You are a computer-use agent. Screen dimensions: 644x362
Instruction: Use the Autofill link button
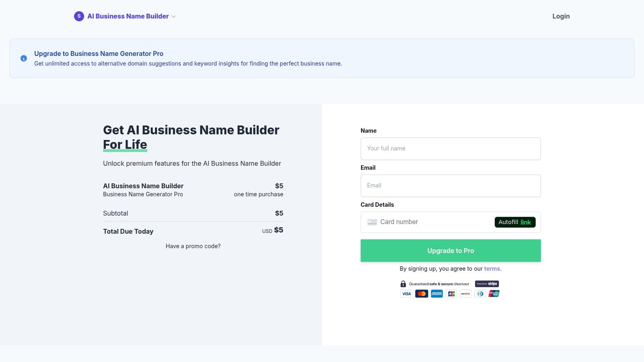515,222
